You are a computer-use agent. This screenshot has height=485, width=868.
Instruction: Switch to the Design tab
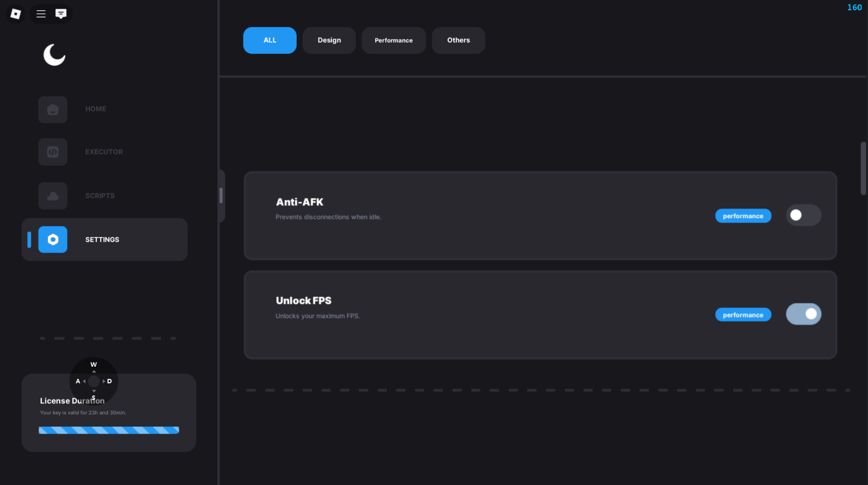pyautogui.click(x=329, y=40)
